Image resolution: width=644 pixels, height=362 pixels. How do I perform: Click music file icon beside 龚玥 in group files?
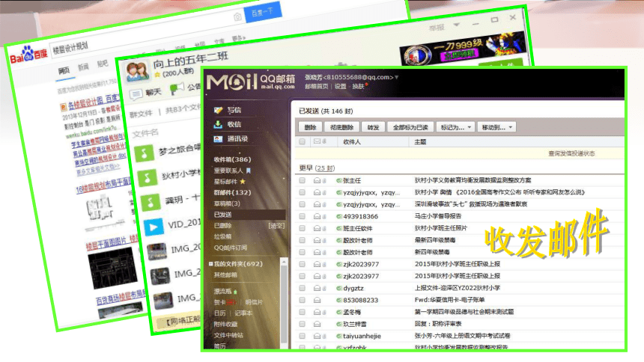click(151, 203)
